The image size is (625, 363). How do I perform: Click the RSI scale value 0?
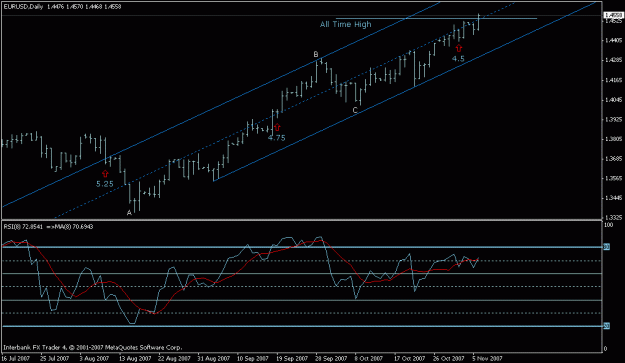click(606, 349)
